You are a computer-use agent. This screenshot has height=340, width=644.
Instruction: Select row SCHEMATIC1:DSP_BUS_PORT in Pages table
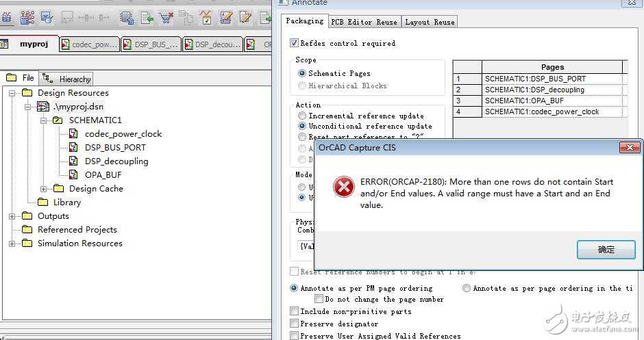click(x=552, y=79)
